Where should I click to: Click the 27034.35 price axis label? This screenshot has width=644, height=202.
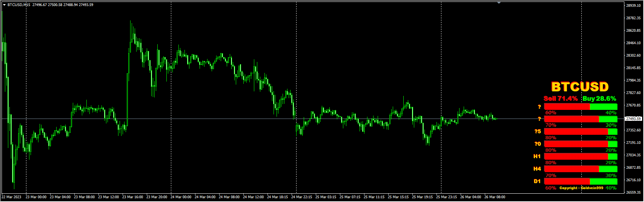pyautogui.click(x=633, y=155)
